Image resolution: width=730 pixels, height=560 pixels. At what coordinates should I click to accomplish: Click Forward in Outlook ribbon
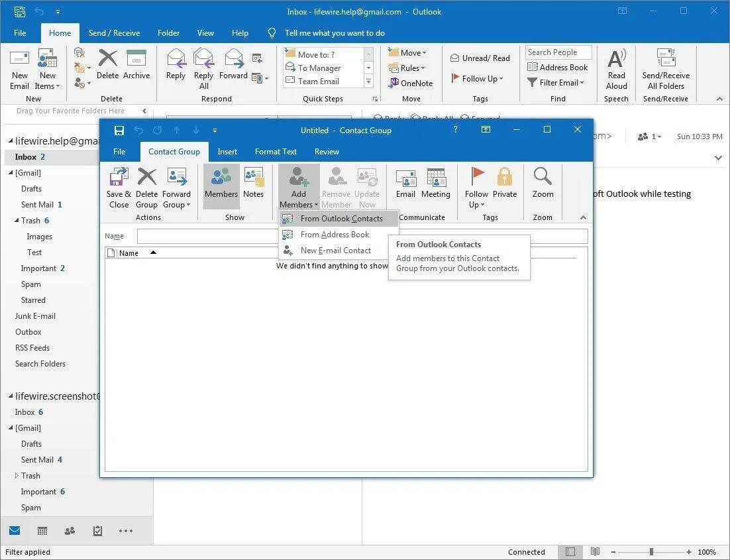[233, 64]
